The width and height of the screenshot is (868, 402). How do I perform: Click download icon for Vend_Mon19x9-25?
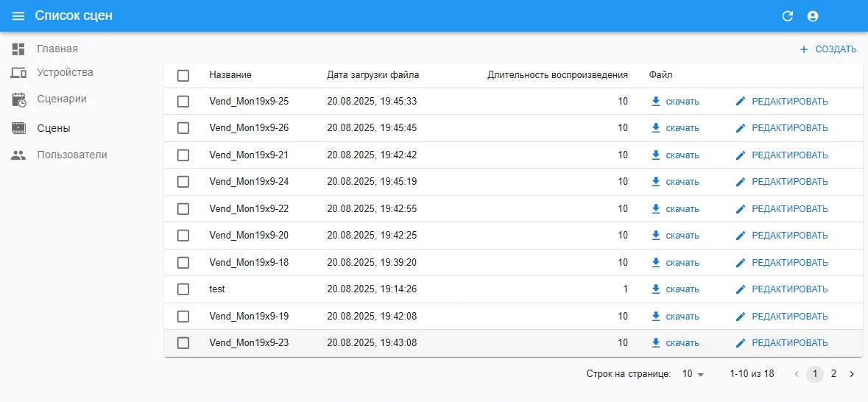pos(656,102)
